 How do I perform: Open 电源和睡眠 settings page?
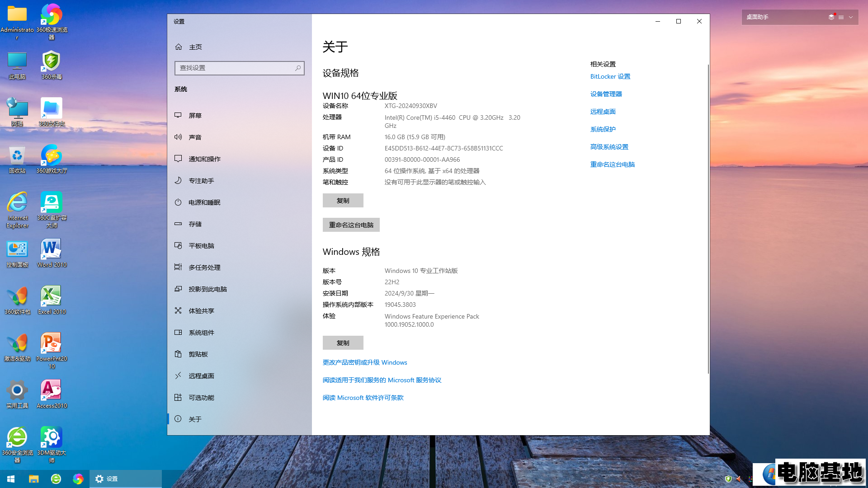[240, 202]
